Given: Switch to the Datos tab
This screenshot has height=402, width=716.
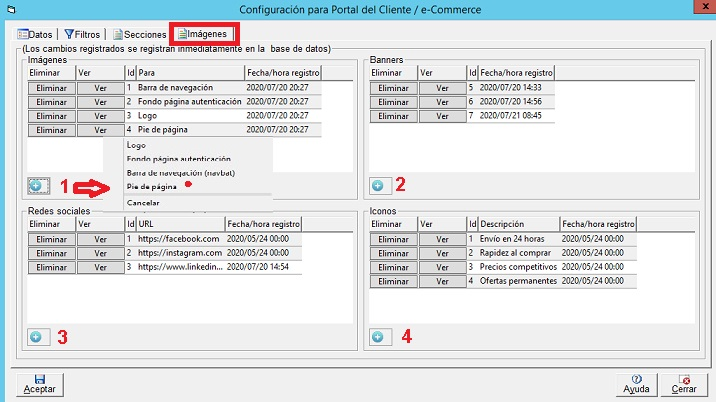Looking at the screenshot, I should pyautogui.click(x=37, y=34).
